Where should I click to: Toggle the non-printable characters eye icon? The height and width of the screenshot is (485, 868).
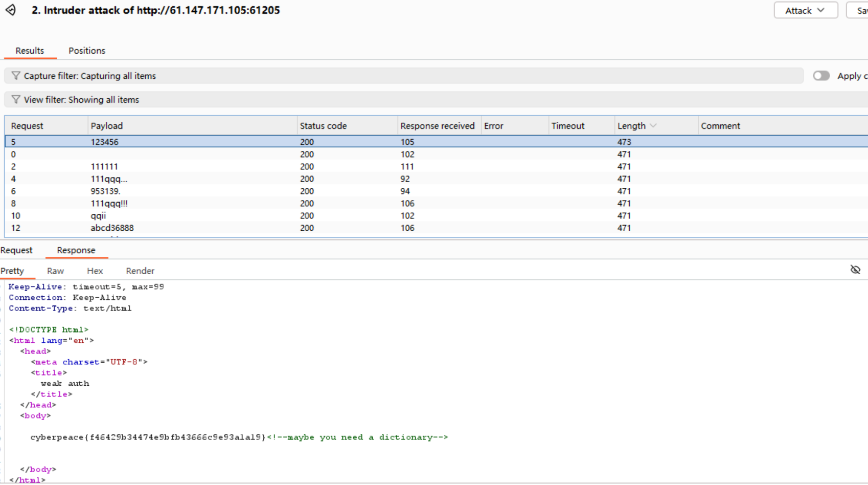[855, 270]
